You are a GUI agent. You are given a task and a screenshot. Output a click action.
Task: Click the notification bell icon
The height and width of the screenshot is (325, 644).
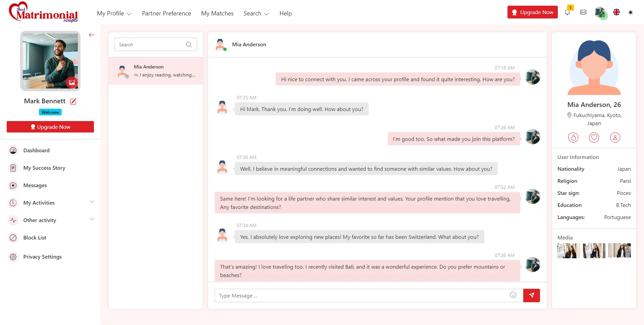pos(567,12)
